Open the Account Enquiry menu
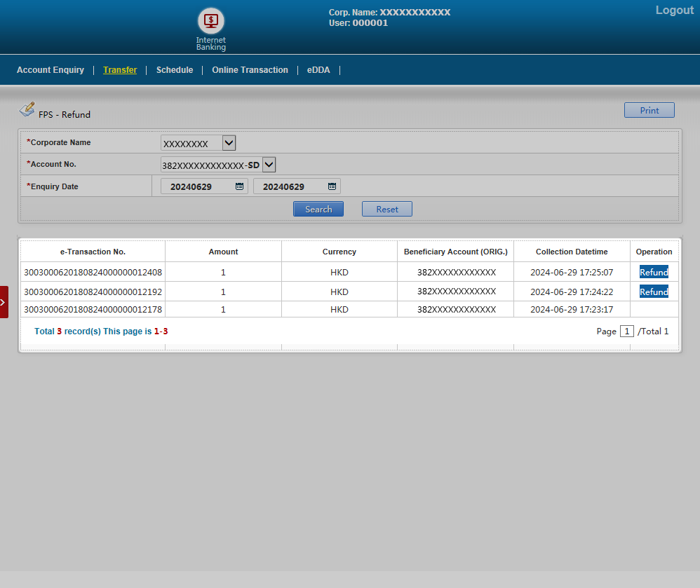The image size is (700, 588). [51, 70]
